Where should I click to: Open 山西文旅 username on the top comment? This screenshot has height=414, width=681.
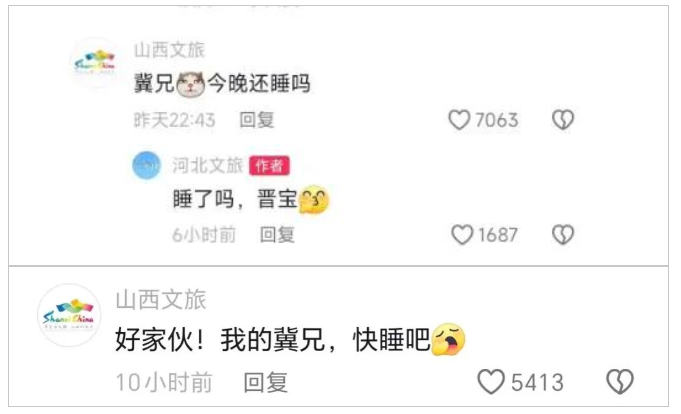[x=169, y=50]
